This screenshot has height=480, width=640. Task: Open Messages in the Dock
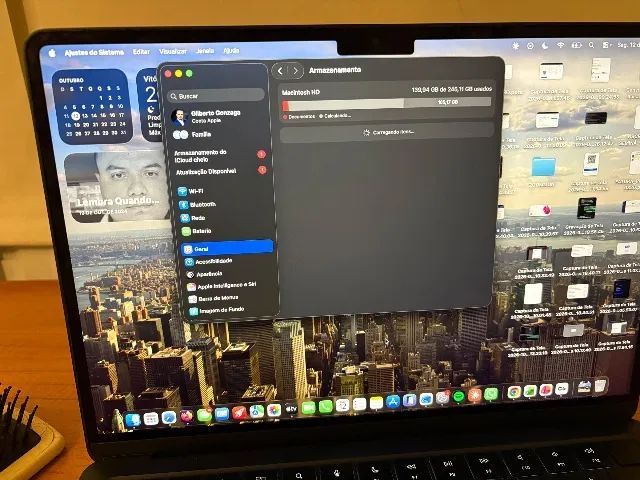click(204, 415)
